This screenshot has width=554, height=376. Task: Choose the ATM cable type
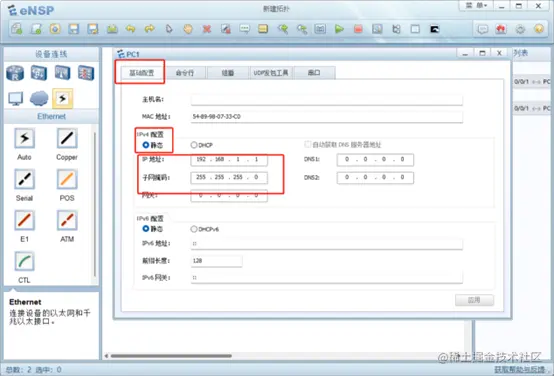coord(67,220)
